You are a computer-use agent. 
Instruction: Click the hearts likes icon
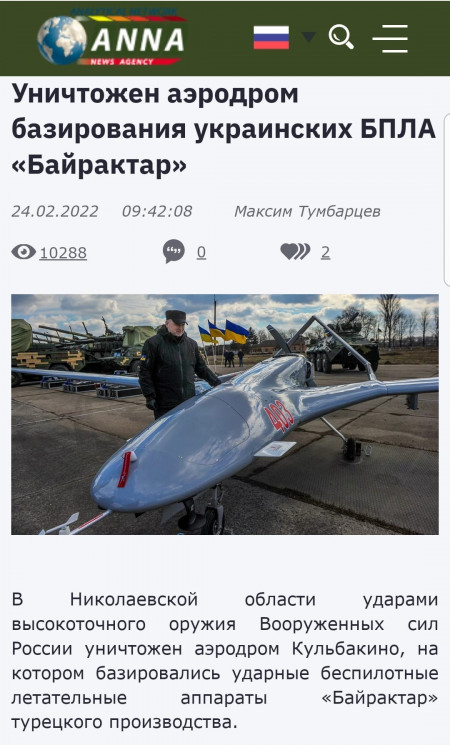295,251
